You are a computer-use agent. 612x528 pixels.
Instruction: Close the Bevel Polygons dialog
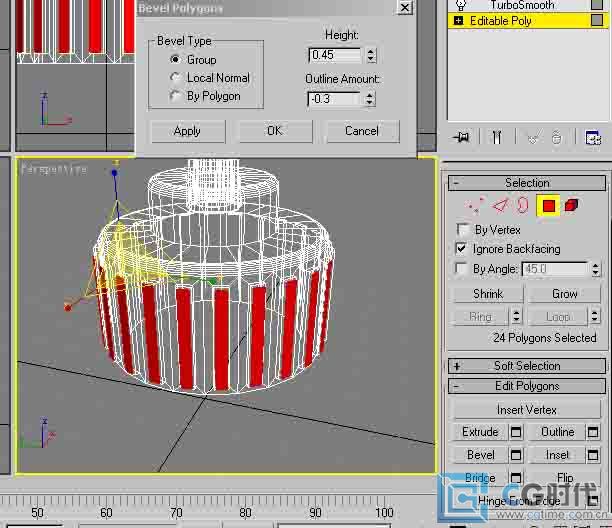click(405, 7)
